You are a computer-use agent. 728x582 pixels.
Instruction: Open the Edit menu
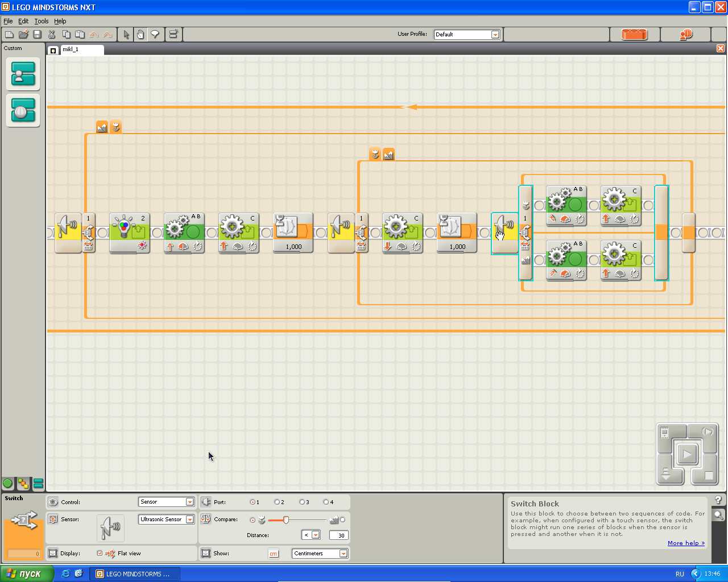pyautogui.click(x=23, y=21)
